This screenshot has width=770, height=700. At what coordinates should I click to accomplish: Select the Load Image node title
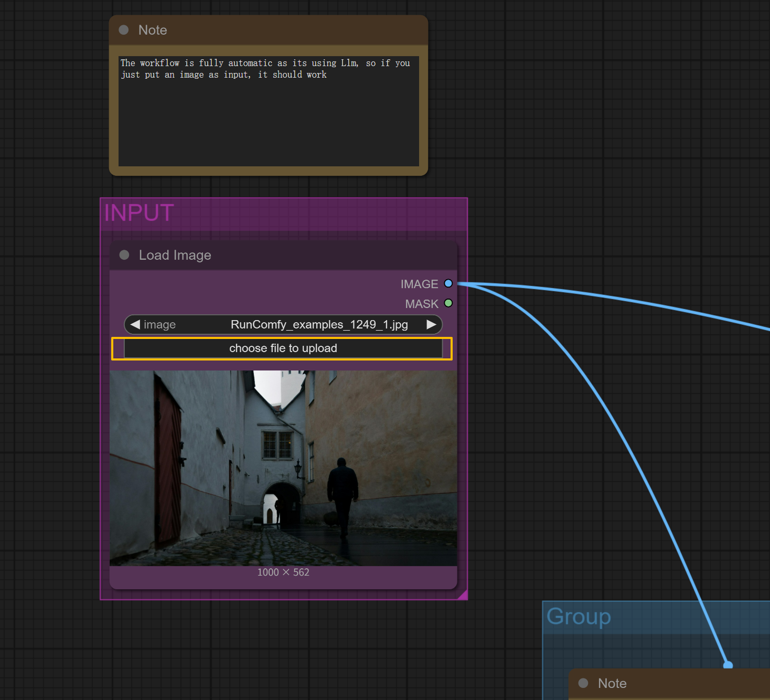[x=175, y=255]
